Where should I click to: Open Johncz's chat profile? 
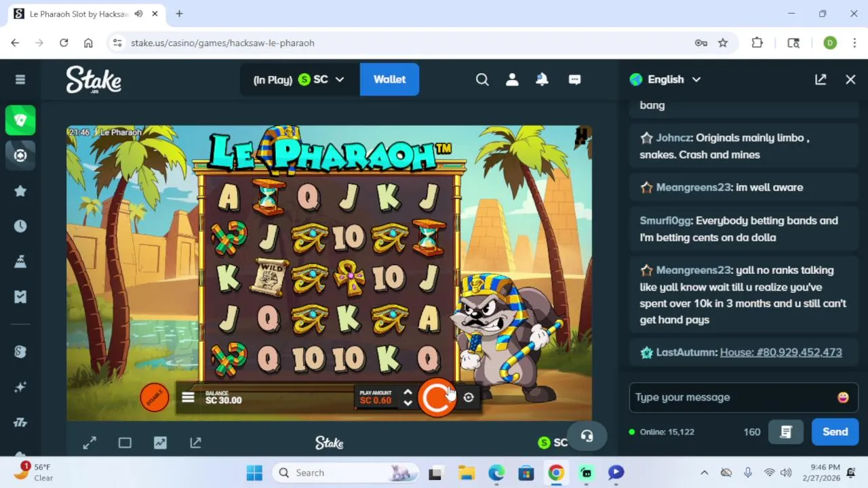(x=673, y=138)
